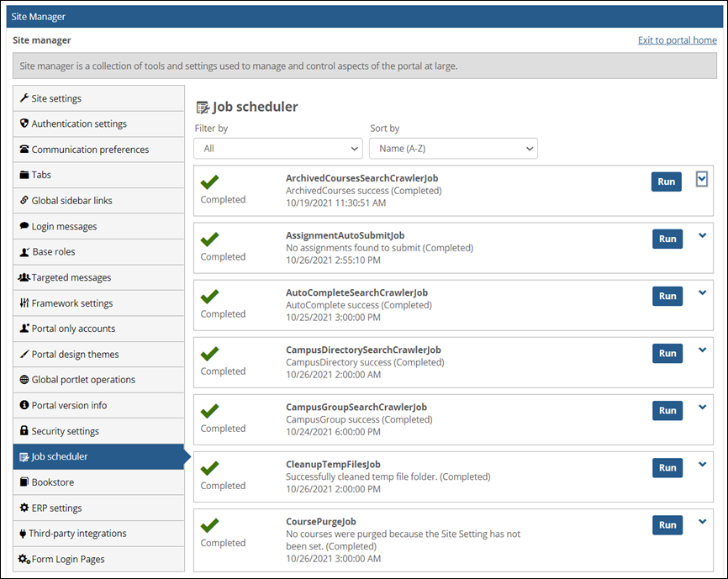
Task: Open Form Login Pages in the sidebar
Action: click(99, 559)
